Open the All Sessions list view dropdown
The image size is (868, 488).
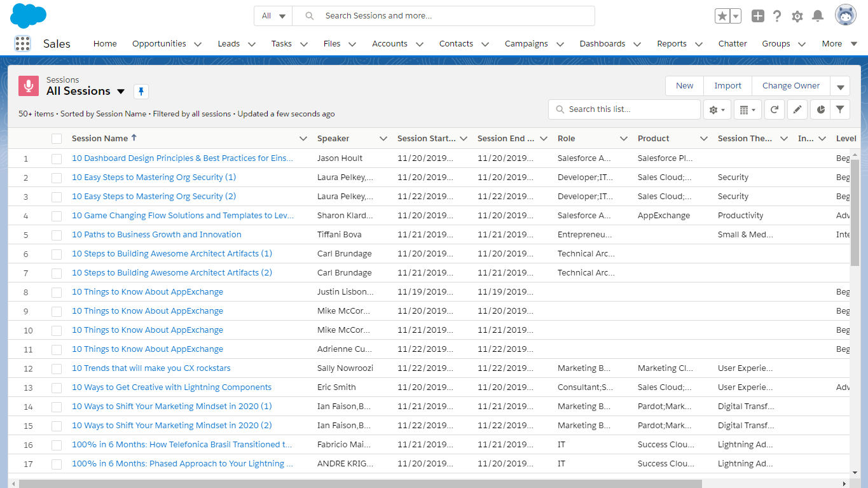pos(121,90)
